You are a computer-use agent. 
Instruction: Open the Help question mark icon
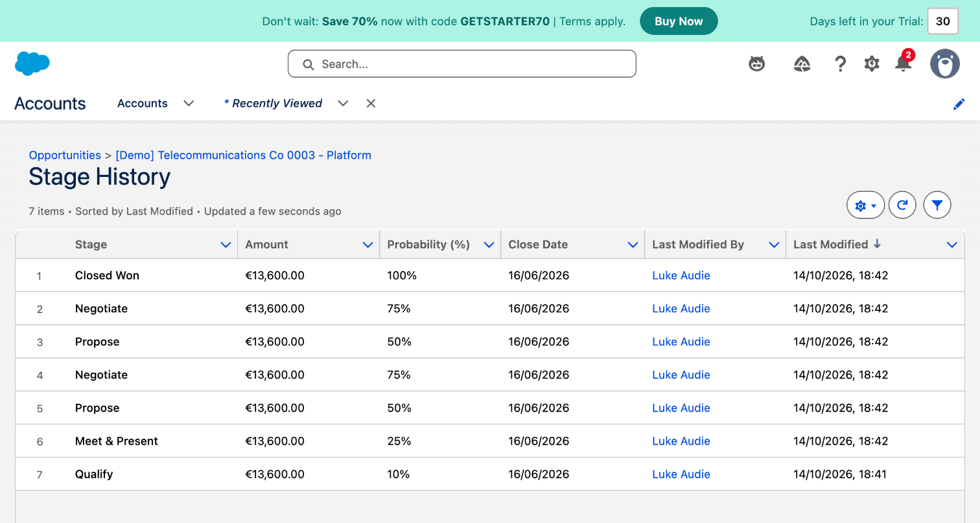point(840,64)
